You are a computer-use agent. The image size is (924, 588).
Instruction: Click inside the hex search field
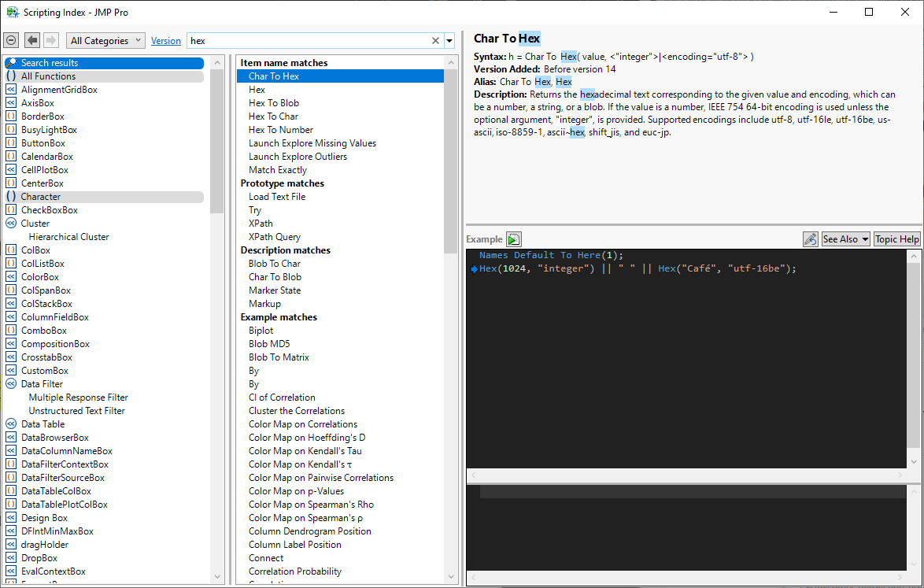[307, 41]
